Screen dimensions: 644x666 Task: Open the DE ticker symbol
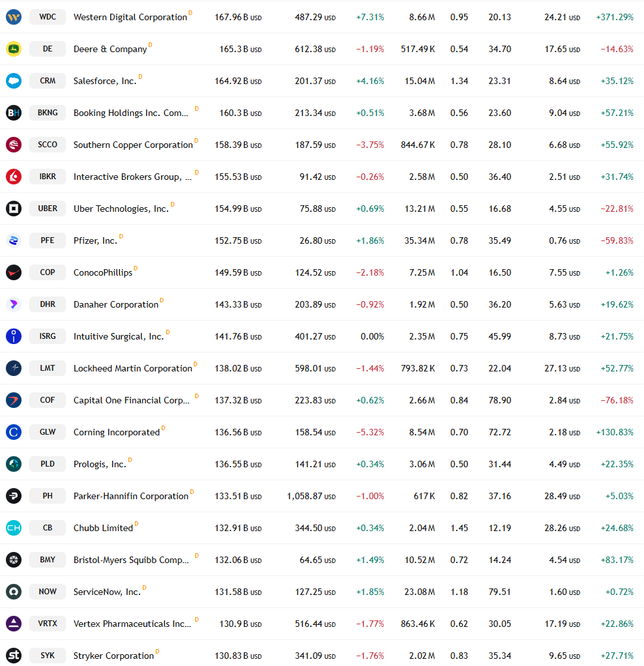pos(48,49)
